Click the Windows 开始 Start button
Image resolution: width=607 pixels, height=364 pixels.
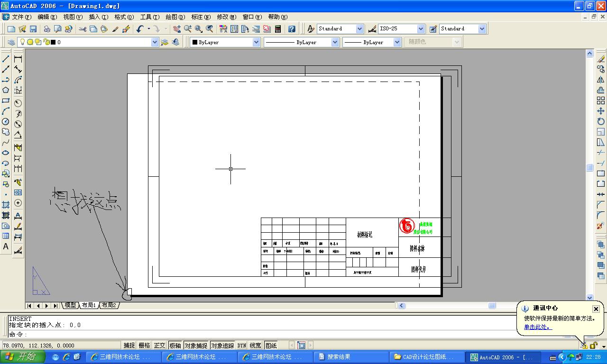point(22,357)
